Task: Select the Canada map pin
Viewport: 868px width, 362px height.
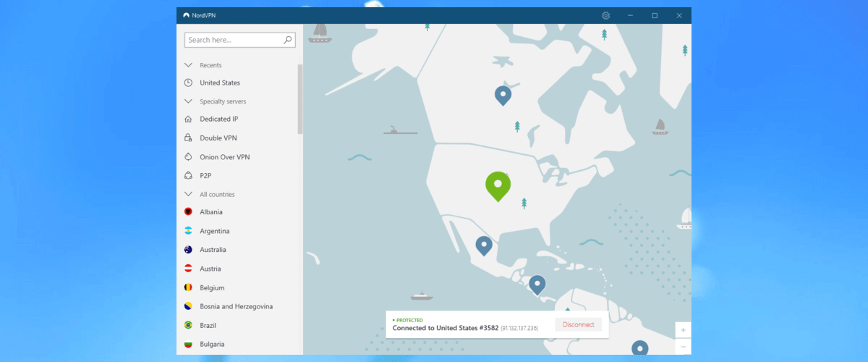Action: point(503,95)
